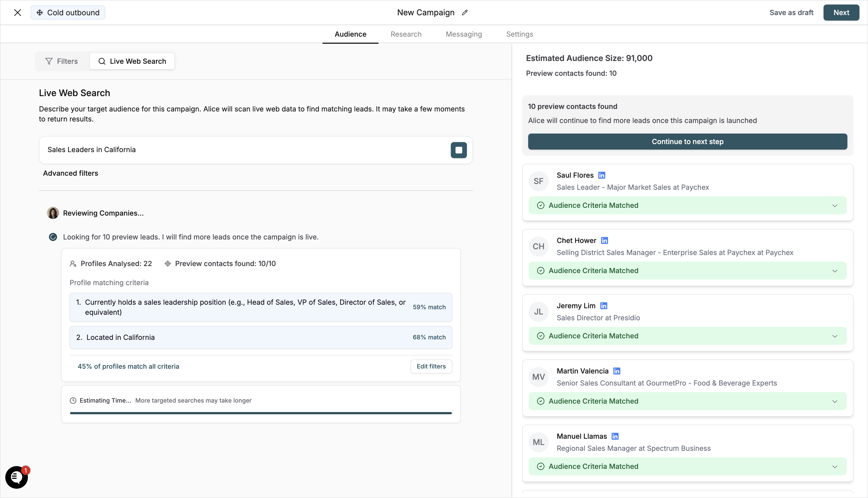
Task: Expand Manuel Llamas's criteria match chevron
Action: (835, 466)
